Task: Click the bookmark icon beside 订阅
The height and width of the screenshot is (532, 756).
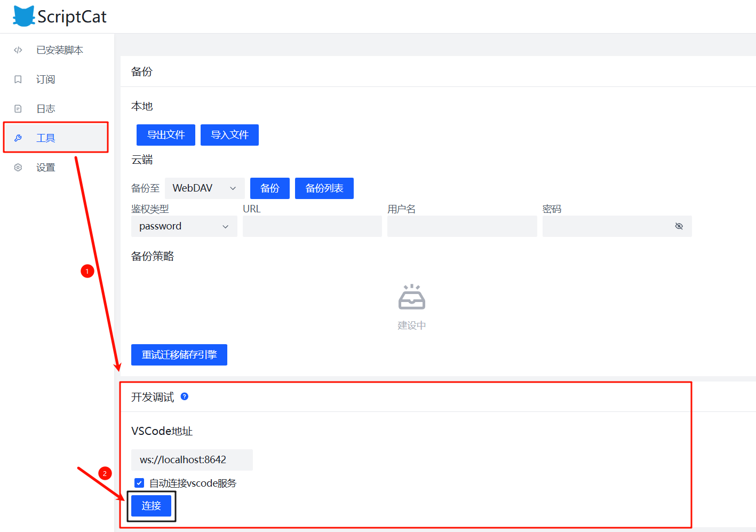Action: click(x=18, y=80)
